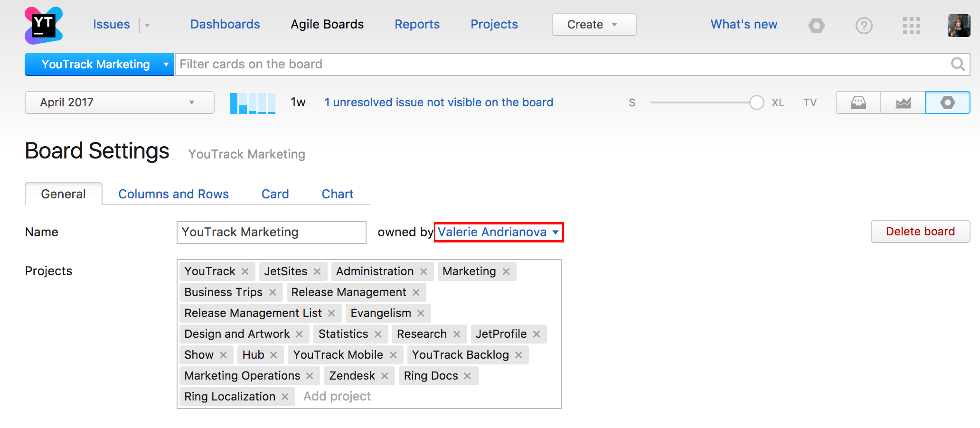
Task: Open the YouTrack Marketing board selector
Action: point(99,65)
